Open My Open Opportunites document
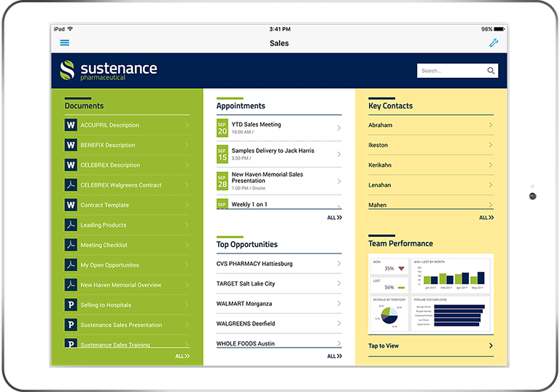 pos(127,265)
